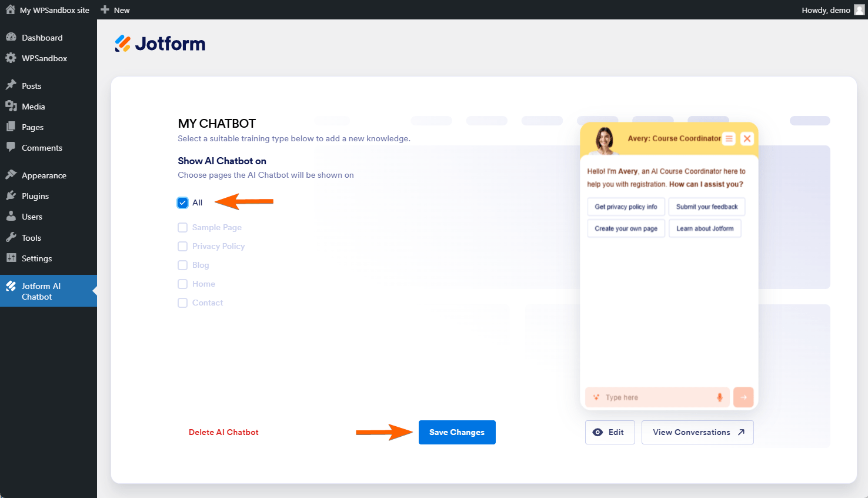Tick the Sample Page checkbox

click(x=183, y=227)
